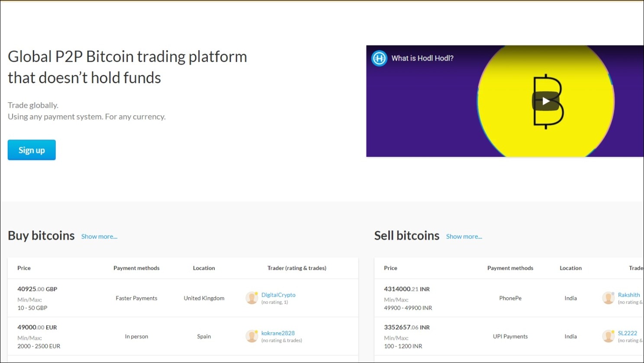Click the 2000 - 2500 EUR limit
The width and height of the screenshot is (644, 363).
(x=39, y=346)
